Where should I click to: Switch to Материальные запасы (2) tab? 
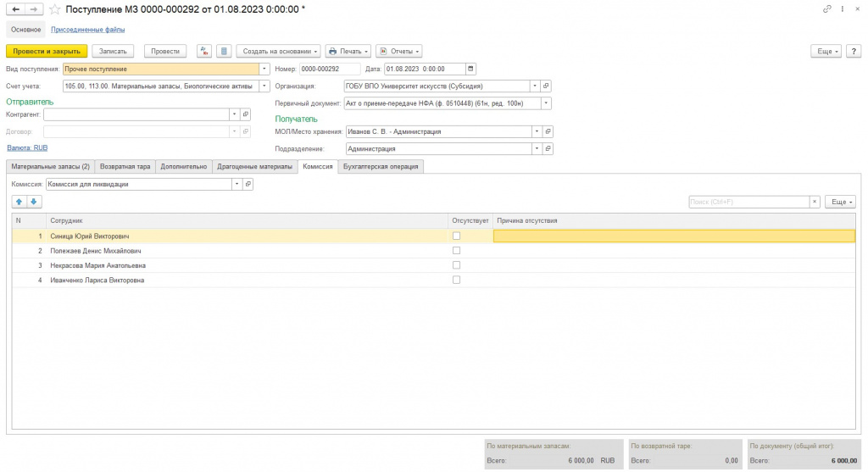[x=50, y=167]
